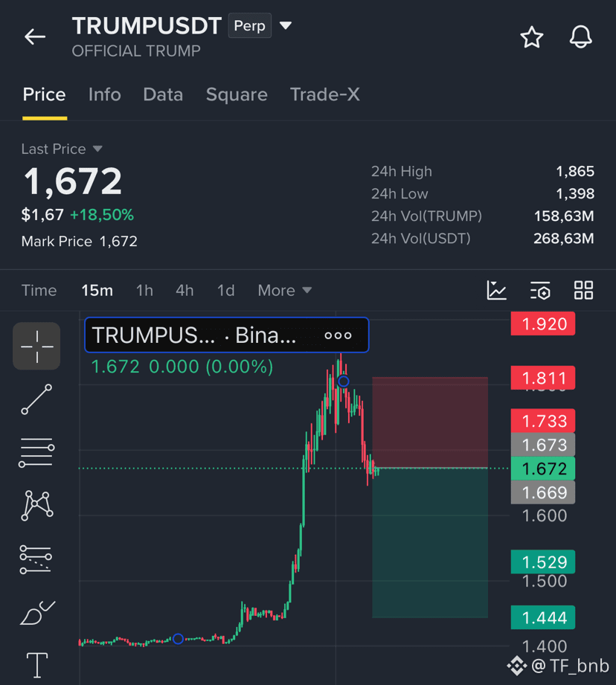Click the 24h Vol(USDT) value 268,63M

tap(564, 238)
